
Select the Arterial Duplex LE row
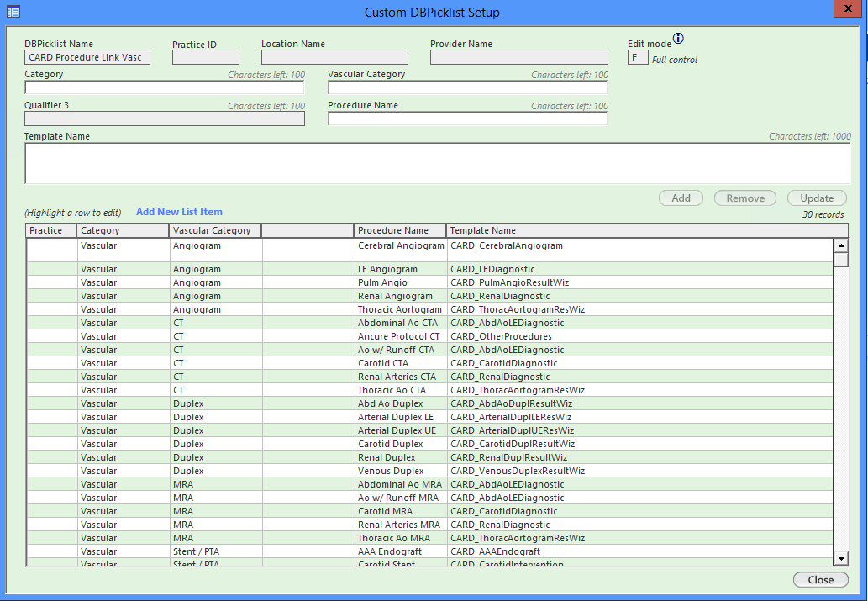coord(429,417)
